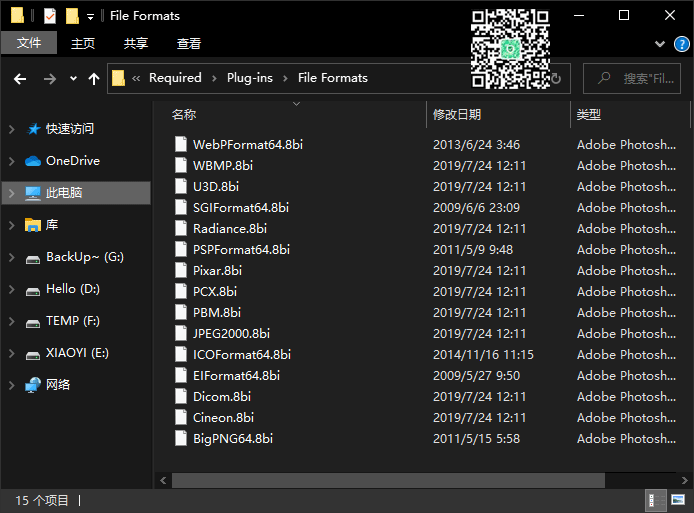
Task: Click the folder icon in the address bar
Action: pyautogui.click(x=118, y=78)
